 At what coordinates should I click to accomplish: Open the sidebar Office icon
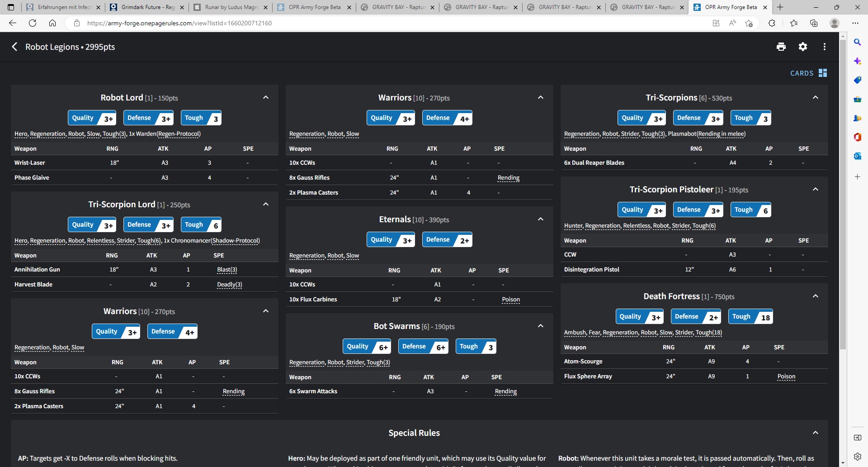(857, 137)
